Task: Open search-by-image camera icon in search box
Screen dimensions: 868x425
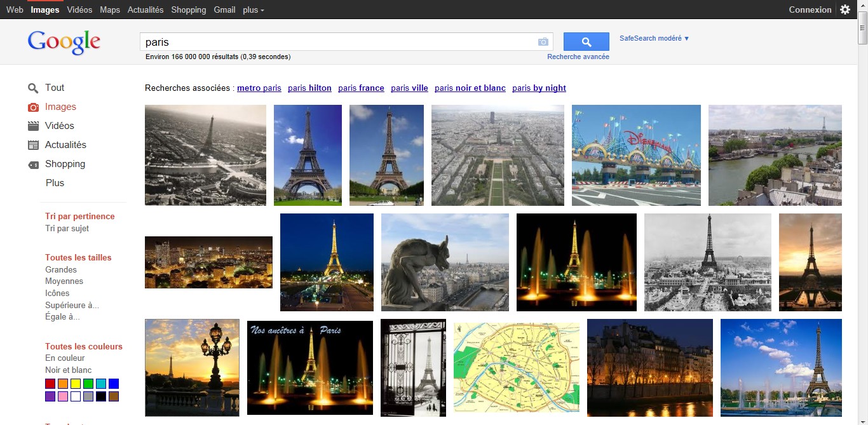Action: [543, 42]
